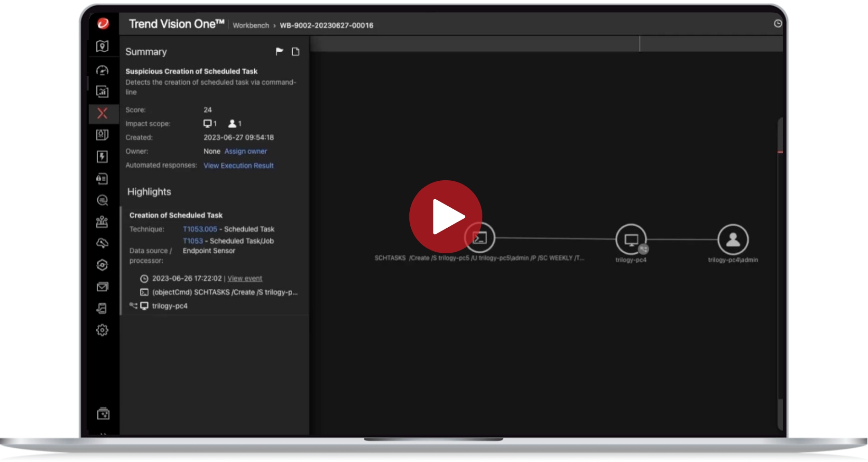This screenshot has height=462, width=868.
Task: Open the map pin sidebar icon
Action: pyautogui.click(x=102, y=46)
